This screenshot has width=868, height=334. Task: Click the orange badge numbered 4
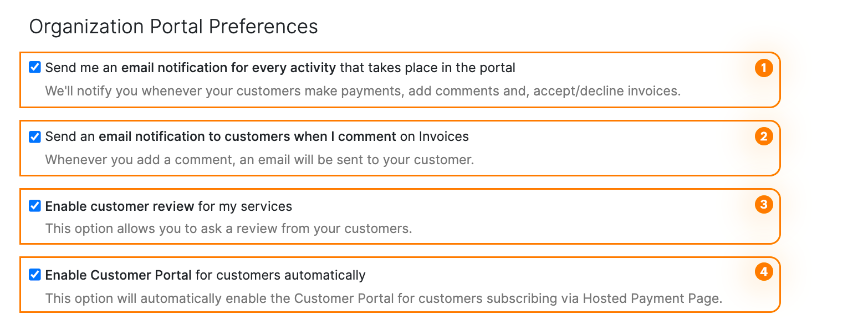pyautogui.click(x=764, y=272)
